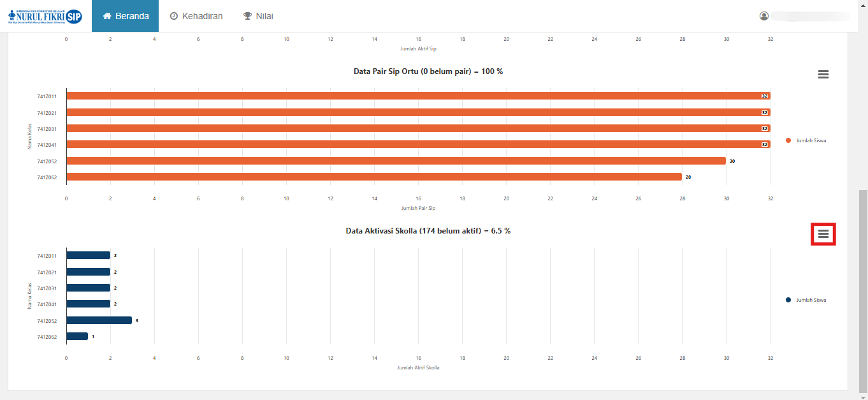Screen dimensions: 868x400
Task: Open the Nilai tab
Action: click(258, 16)
